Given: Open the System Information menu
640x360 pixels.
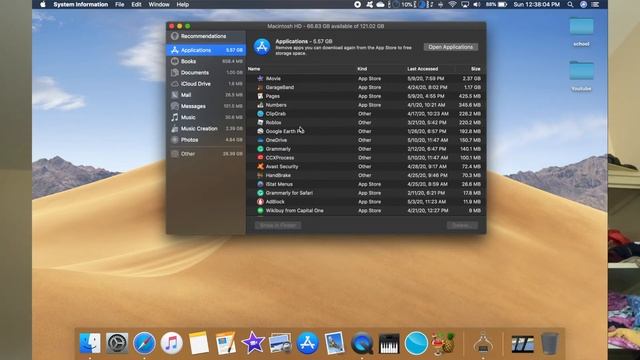Looking at the screenshot, I should click(80, 4).
